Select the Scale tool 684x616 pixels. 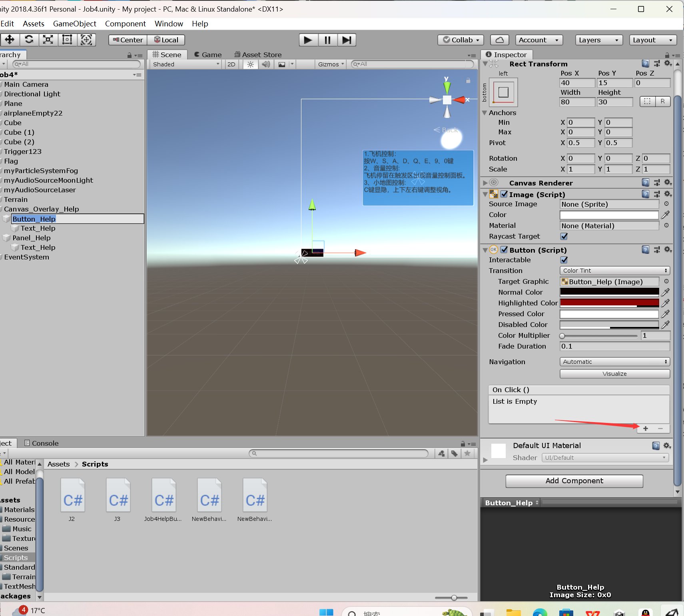(x=48, y=40)
